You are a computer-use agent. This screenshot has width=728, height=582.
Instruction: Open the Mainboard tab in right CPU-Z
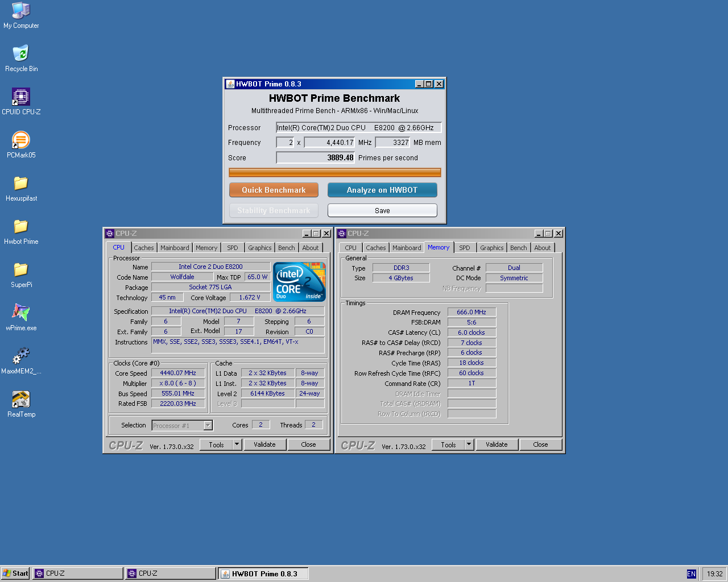(x=407, y=248)
